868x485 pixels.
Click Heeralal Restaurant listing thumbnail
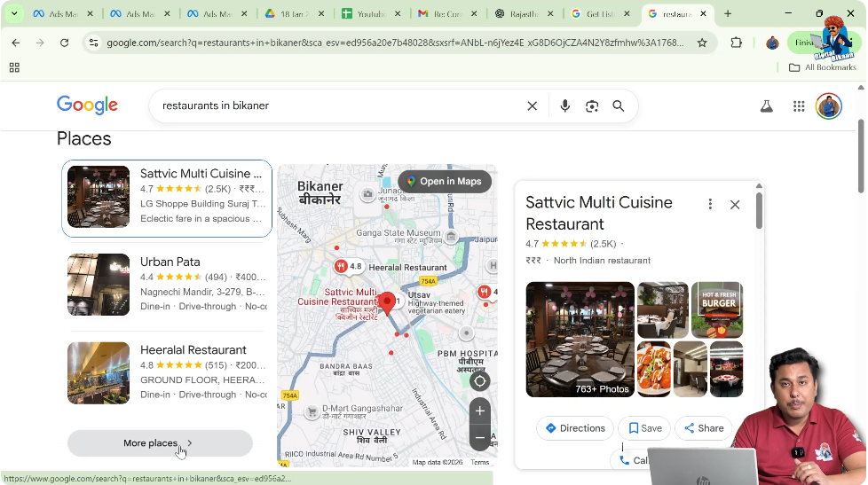[99, 372]
